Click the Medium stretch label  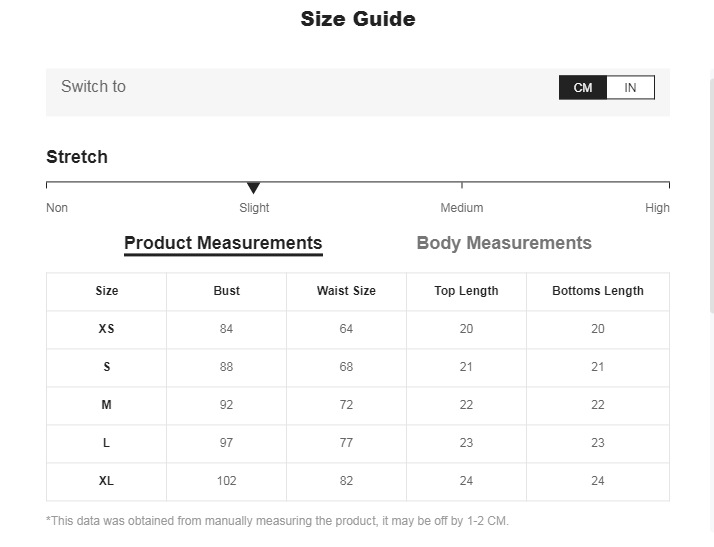tap(462, 208)
